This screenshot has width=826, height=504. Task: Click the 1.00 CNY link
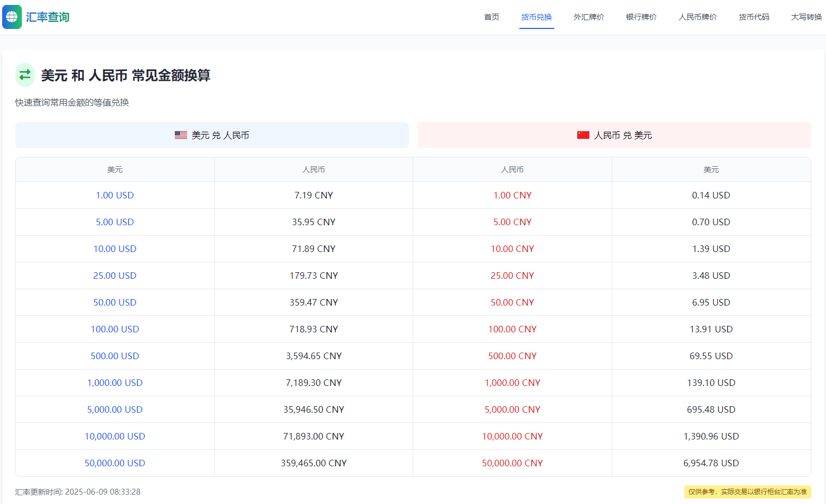coord(512,195)
